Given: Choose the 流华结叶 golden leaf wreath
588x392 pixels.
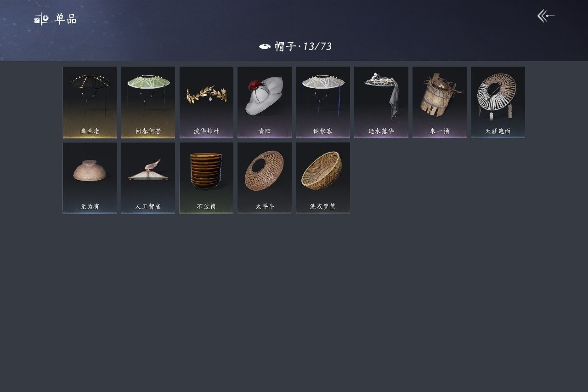Looking at the screenshot, I should click(x=206, y=102).
